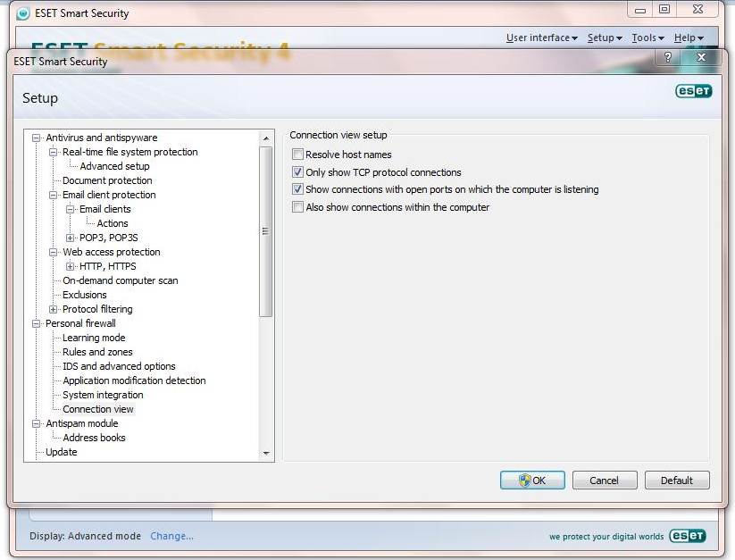
Task: Click the ESET eye icon in title bar
Action: point(22,13)
